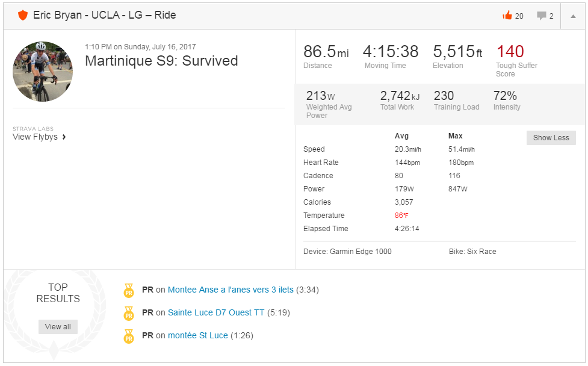Click the average Heart Rate 144bpm value
Viewport: 588px width, 366px height.
tap(407, 163)
